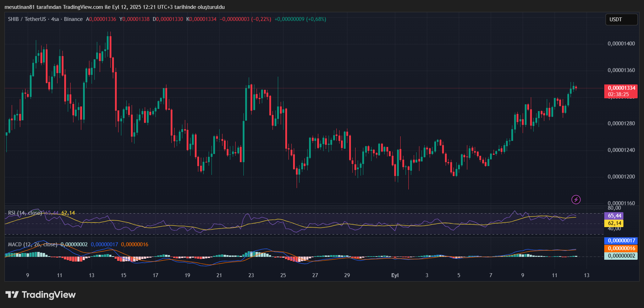Click the TradingView logo icon
This screenshot has width=644, height=308.
click(12, 295)
